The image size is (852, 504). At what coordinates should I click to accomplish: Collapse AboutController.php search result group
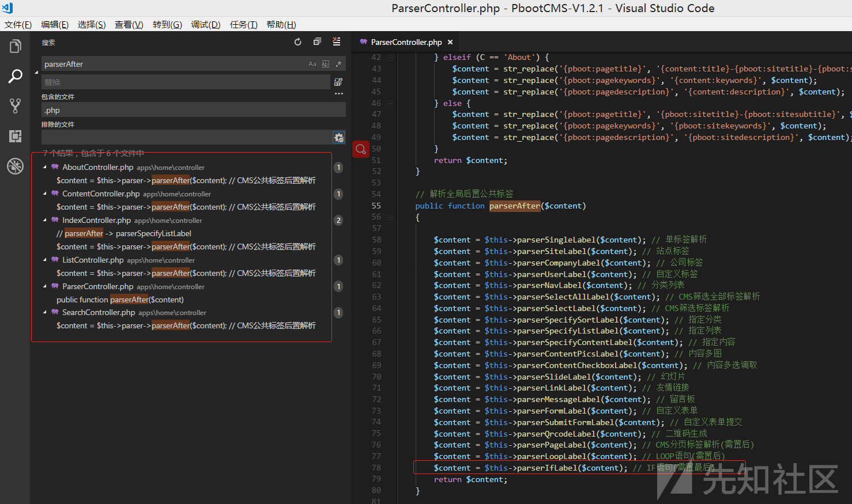pyautogui.click(x=45, y=167)
